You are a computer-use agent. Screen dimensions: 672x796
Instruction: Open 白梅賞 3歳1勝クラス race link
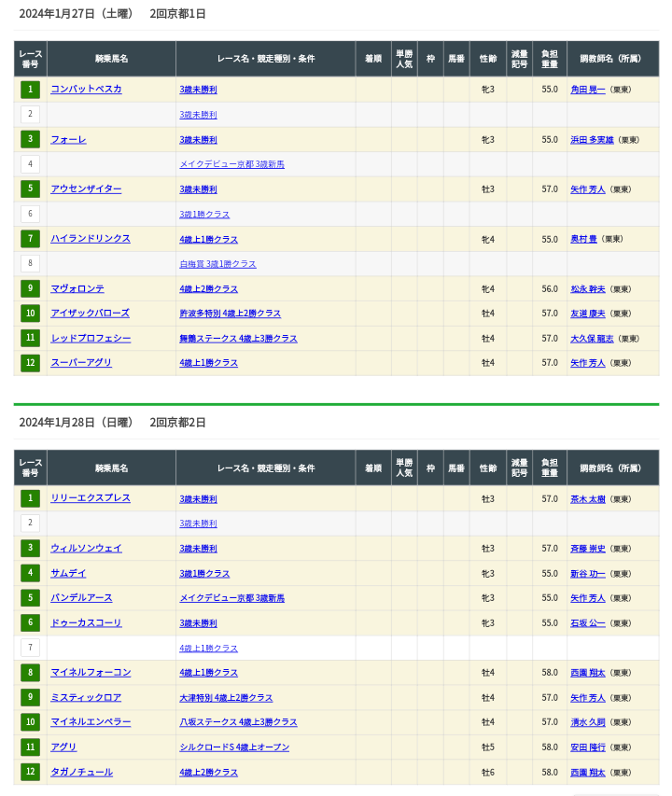coord(217,264)
